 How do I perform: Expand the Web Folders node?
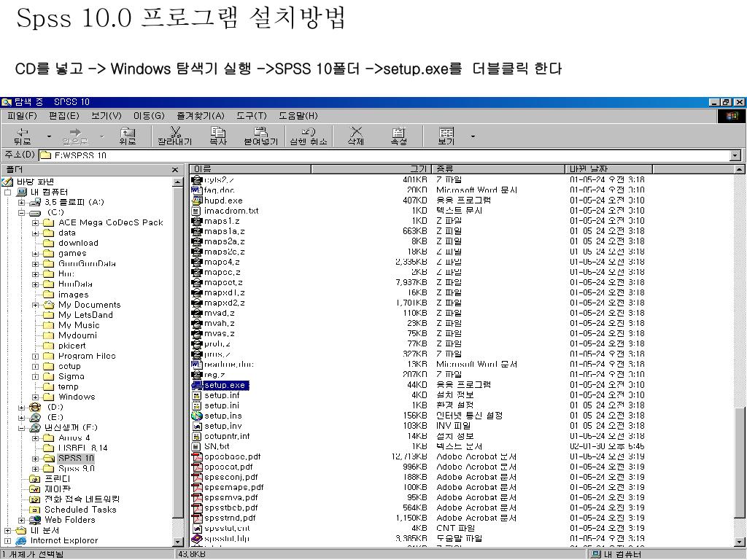(21, 520)
